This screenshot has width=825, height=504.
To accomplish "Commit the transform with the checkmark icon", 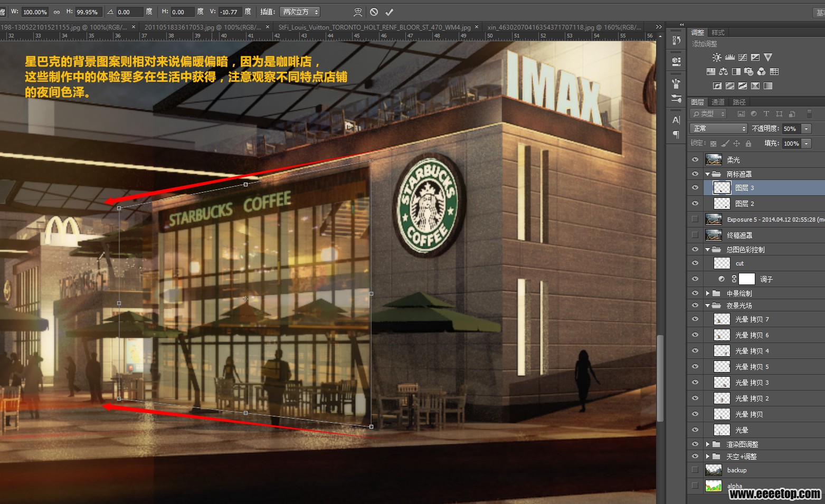I will (389, 12).
